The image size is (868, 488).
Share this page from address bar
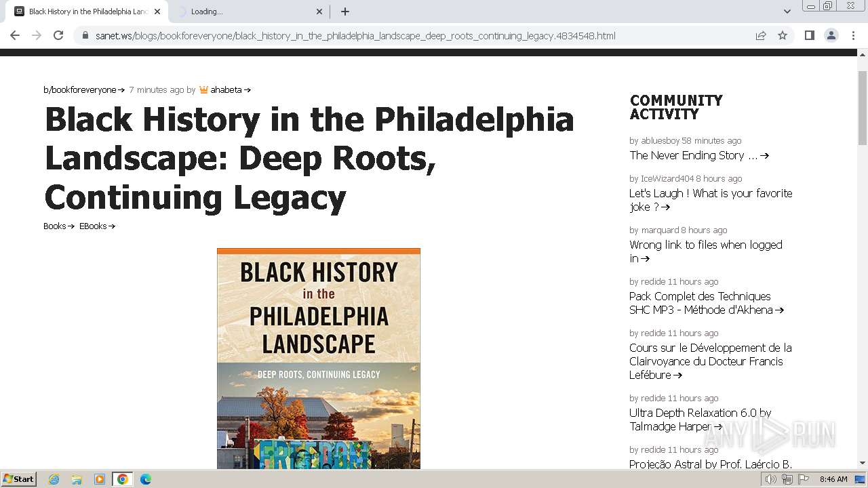(x=761, y=36)
